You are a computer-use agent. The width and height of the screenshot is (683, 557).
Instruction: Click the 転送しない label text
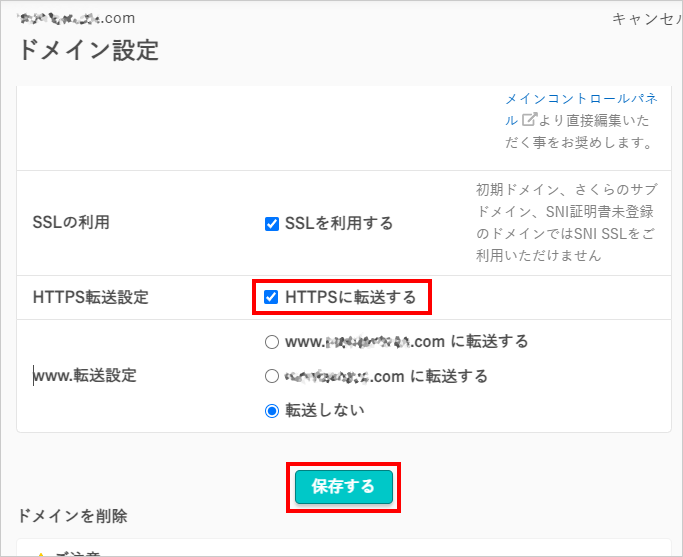point(325,410)
